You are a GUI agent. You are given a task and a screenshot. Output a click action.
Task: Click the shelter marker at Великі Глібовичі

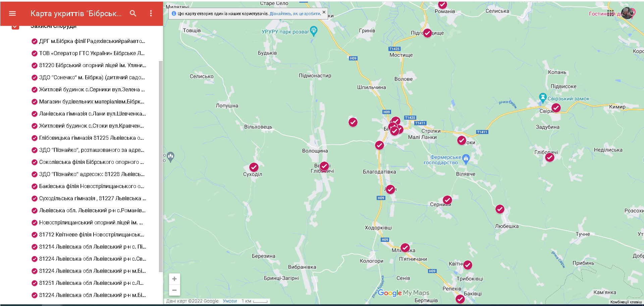(x=324, y=166)
